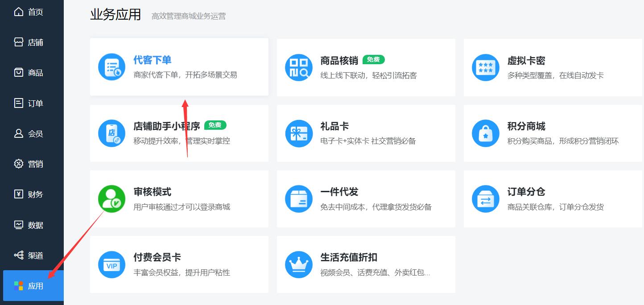Image resolution: width=644 pixels, height=305 pixels.
Task: Open the 数据 sidebar menu
Action: tap(29, 225)
